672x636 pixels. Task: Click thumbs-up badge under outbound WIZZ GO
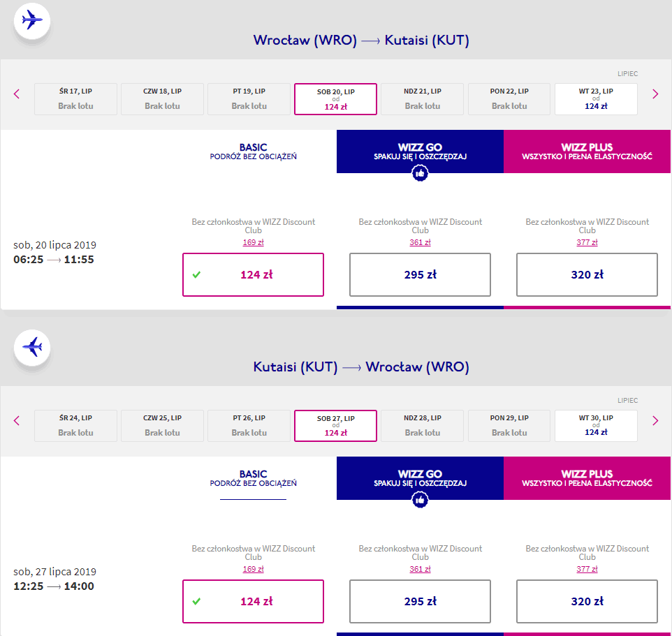[x=420, y=174]
